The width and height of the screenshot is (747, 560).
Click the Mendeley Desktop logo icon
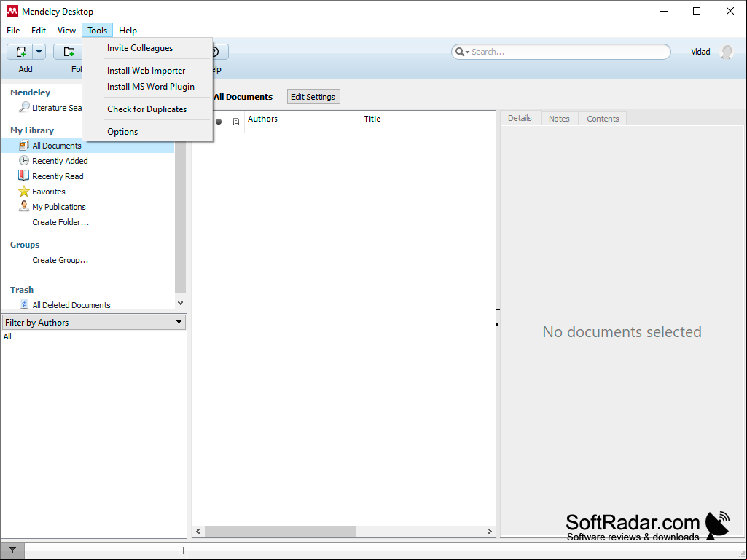(12, 12)
